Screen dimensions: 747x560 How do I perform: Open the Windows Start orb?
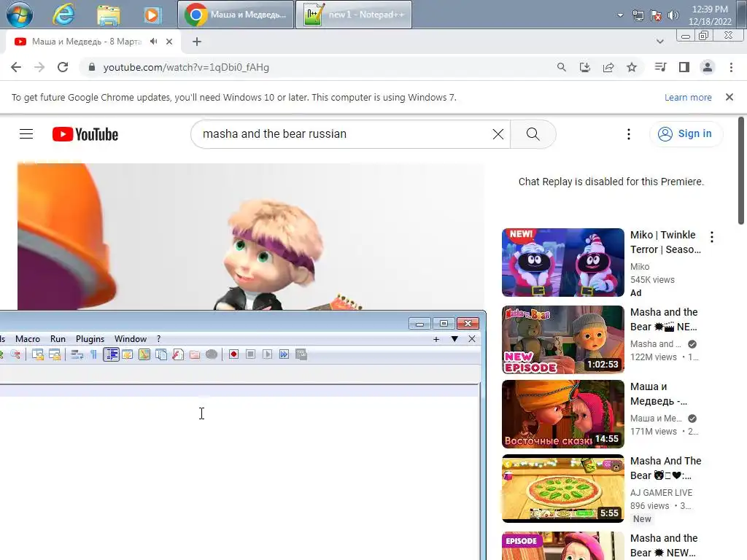20,15
